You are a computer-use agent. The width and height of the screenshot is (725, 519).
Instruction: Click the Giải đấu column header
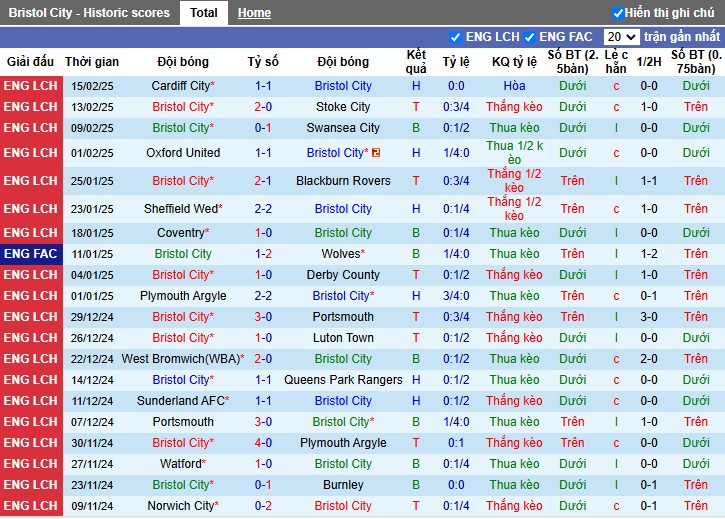31,62
